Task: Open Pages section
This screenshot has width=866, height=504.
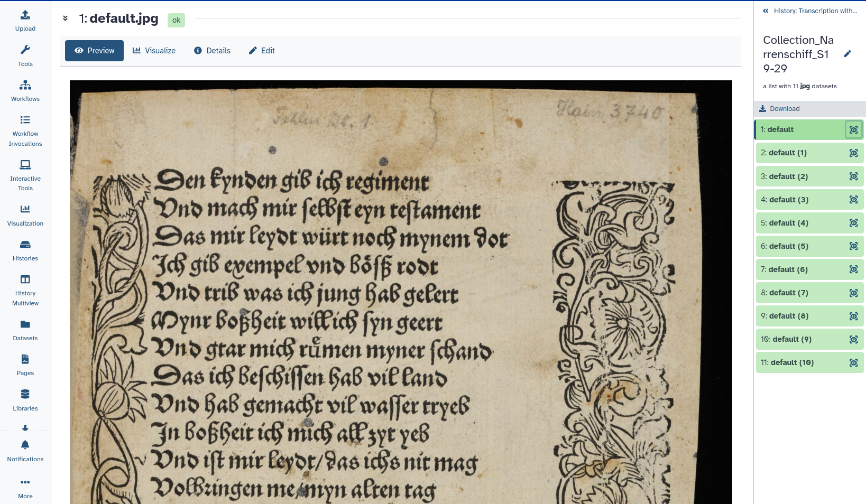Action: point(25,365)
